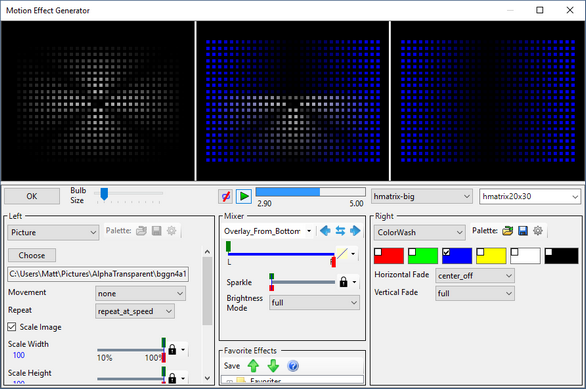Click the green down arrow in Favorite Effects
Image resolution: width=586 pixels, height=389 pixels.
[x=273, y=365]
